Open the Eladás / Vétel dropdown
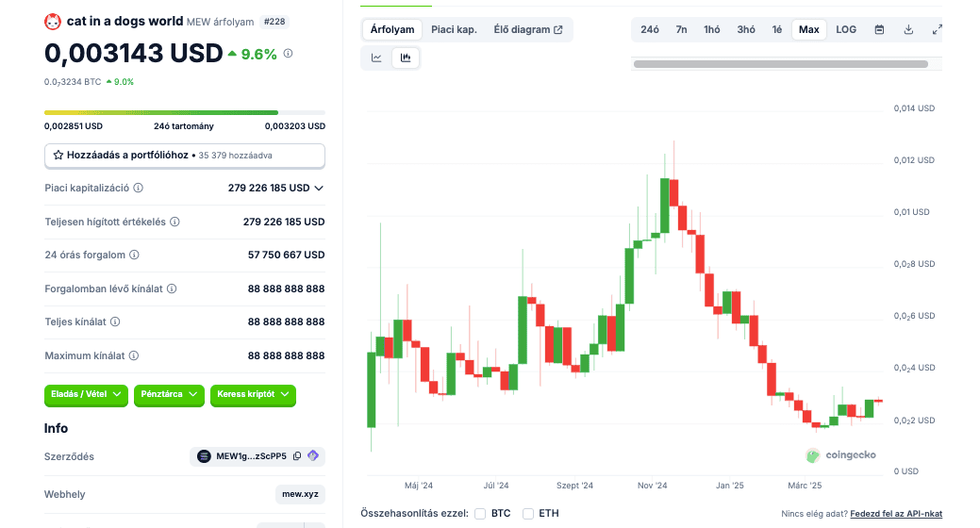The image size is (980, 528). pos(86,395)
